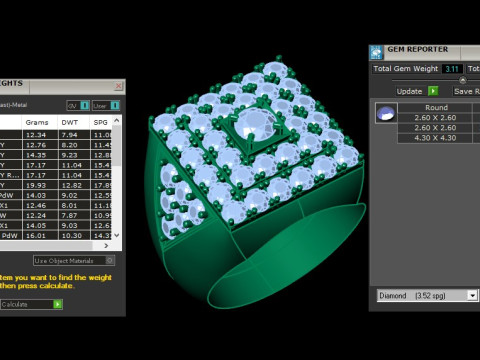Click the Total Gem Weight label
The image size is (480, 360).
405,69
